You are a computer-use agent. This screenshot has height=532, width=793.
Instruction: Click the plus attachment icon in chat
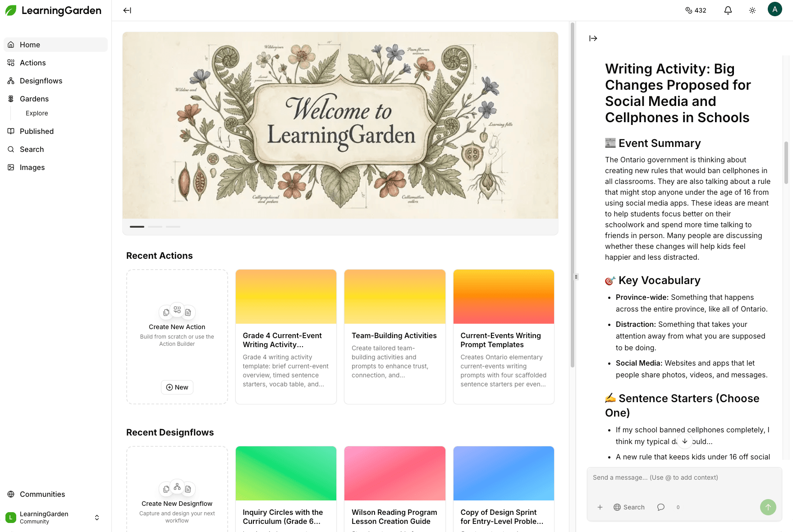pyautogui.click(x=600, y=507)
